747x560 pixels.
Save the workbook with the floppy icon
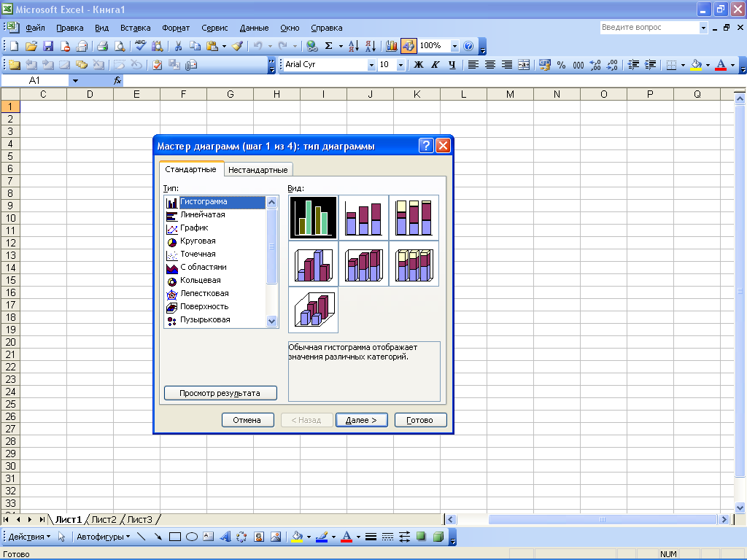tap(48, 46)
